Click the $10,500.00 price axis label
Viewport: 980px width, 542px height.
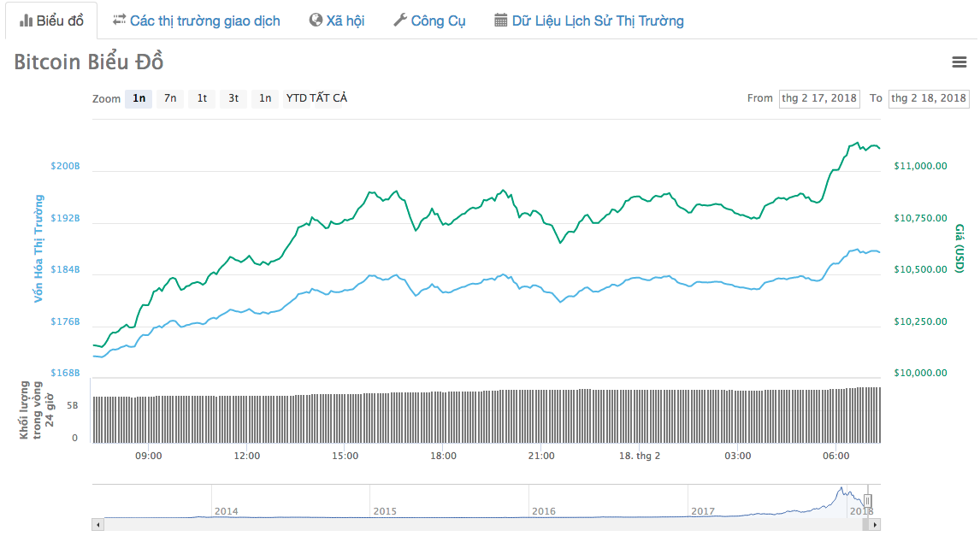[x=921, y=269]
